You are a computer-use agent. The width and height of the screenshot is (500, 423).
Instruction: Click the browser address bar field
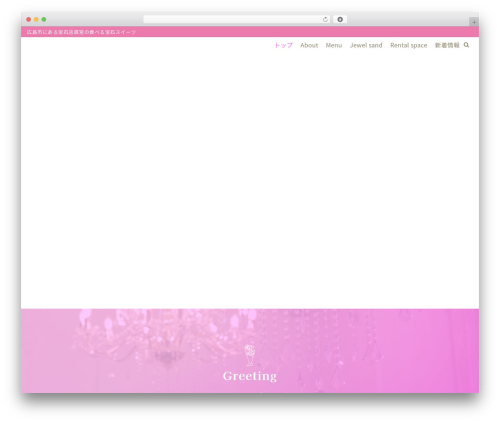coord(237,20)
